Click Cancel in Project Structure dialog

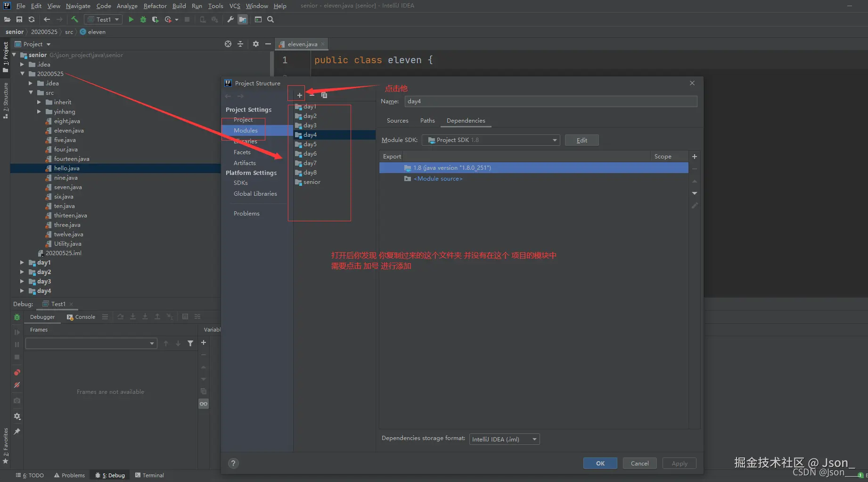click(639, 463)
